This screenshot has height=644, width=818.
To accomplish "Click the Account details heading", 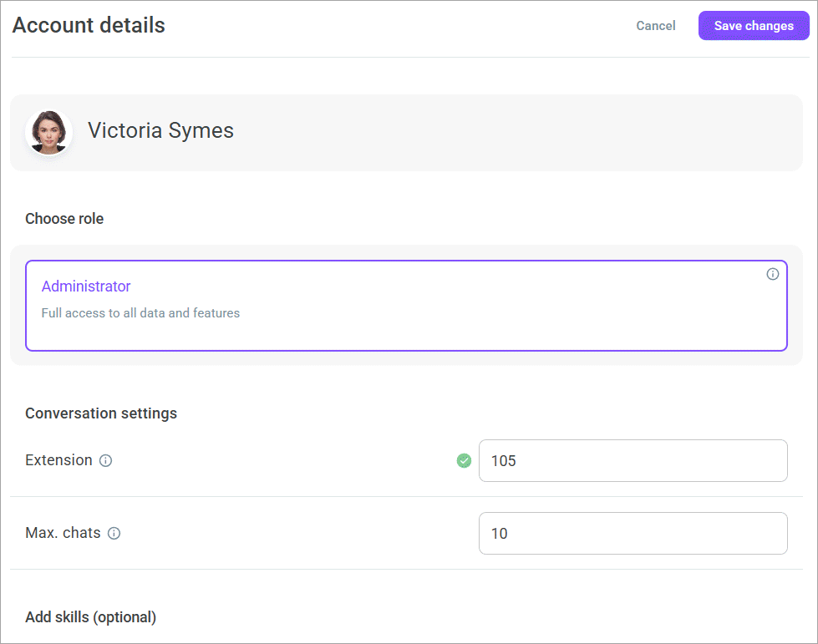I will 89,25.
